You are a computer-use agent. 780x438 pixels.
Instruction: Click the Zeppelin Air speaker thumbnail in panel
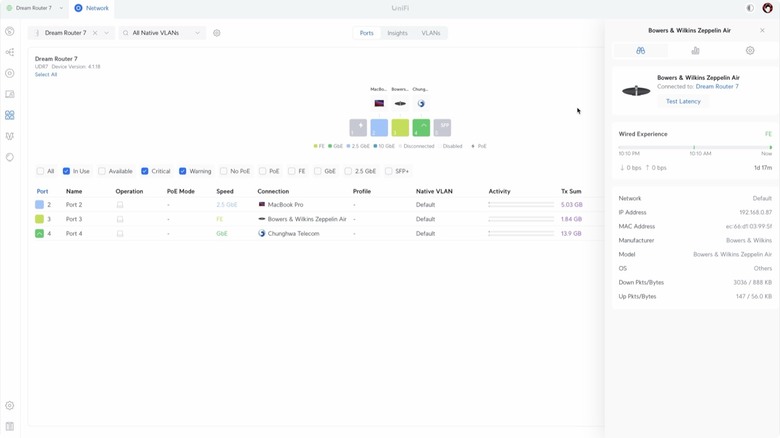(x=636, y=91)
